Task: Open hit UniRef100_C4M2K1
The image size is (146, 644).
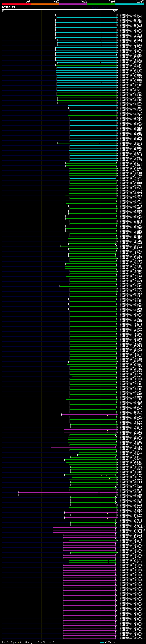Action: (131, 432)
